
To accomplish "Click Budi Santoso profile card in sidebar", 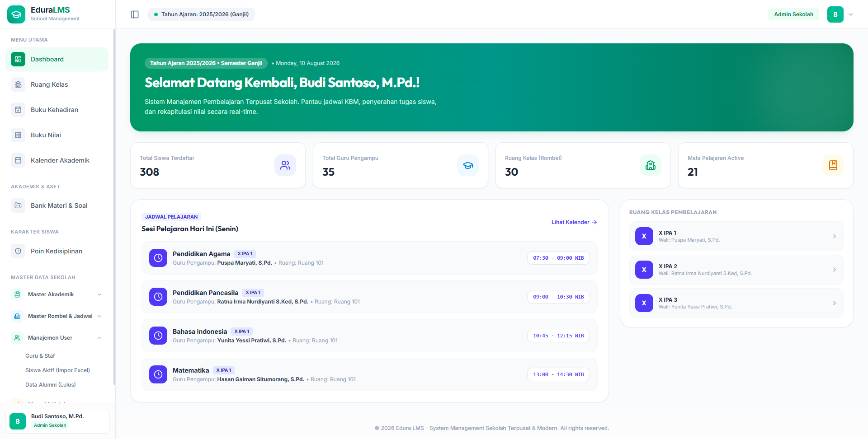I will click(58, 421).
